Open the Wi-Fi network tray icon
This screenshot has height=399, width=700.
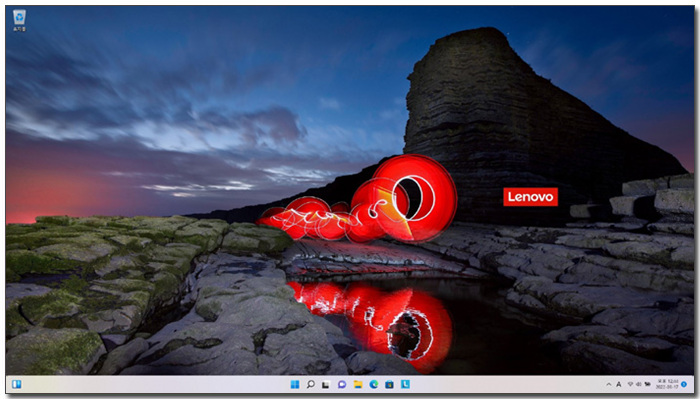point(630,384)
